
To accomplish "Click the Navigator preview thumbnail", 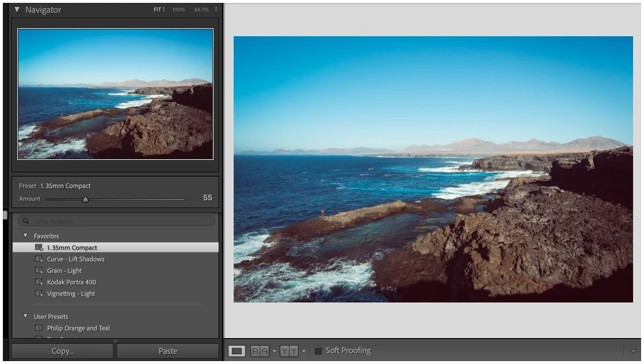I will 116,94.
